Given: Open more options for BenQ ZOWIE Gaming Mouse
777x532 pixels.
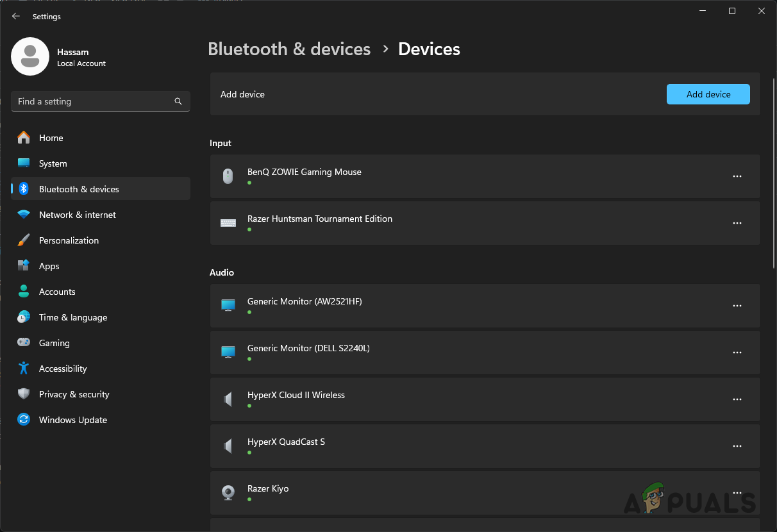Looking at the screenshot, I should [737, 176].
